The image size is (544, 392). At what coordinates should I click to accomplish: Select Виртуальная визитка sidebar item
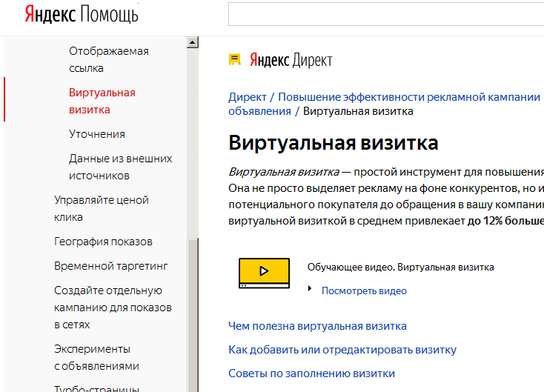click(x=102, y=101)
